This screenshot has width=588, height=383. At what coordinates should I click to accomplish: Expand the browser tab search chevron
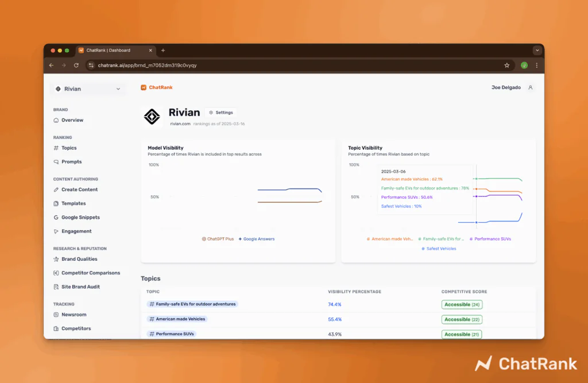click(x=537, y=51)
